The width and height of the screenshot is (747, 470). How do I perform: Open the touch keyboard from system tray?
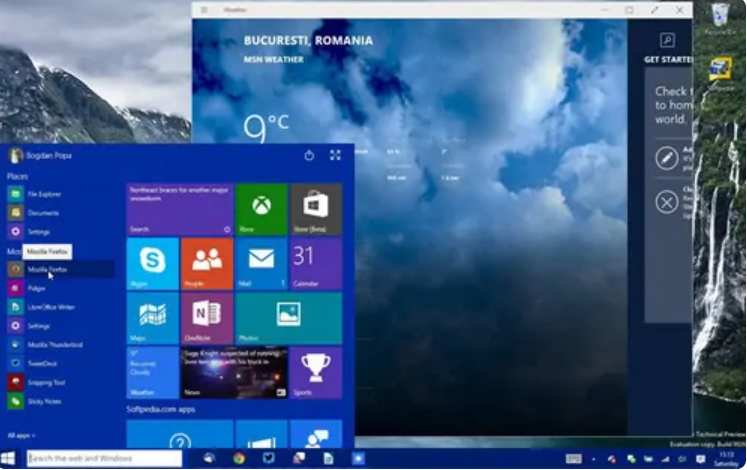(x=574, y=459)
